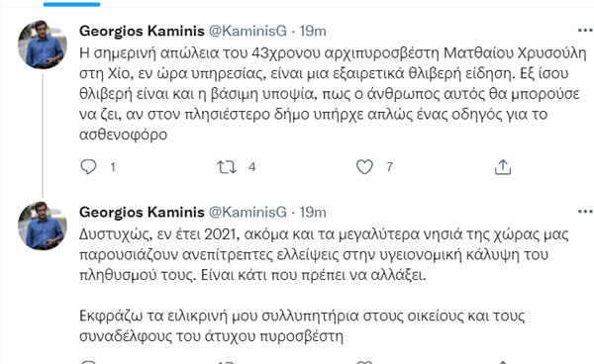Screen dimensions: 594x364
Task: Visit @KaminisG handle in second tweet
Action: point(247,212)
